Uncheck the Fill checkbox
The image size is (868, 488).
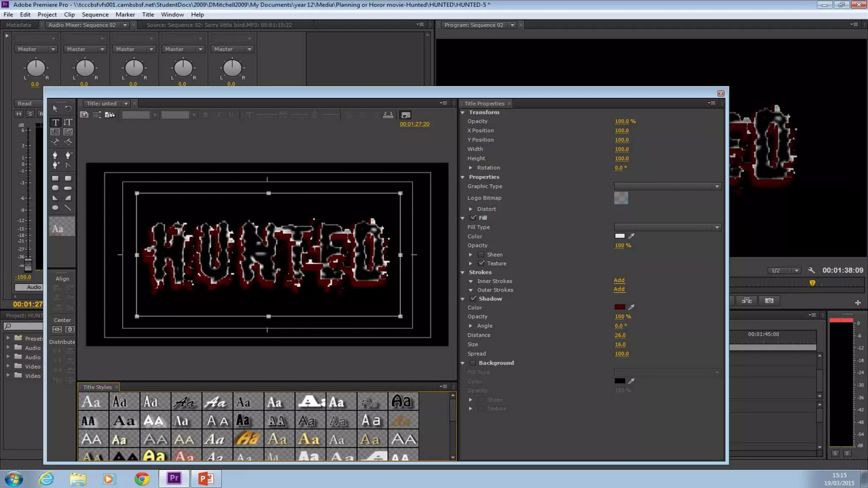[473, 218]
